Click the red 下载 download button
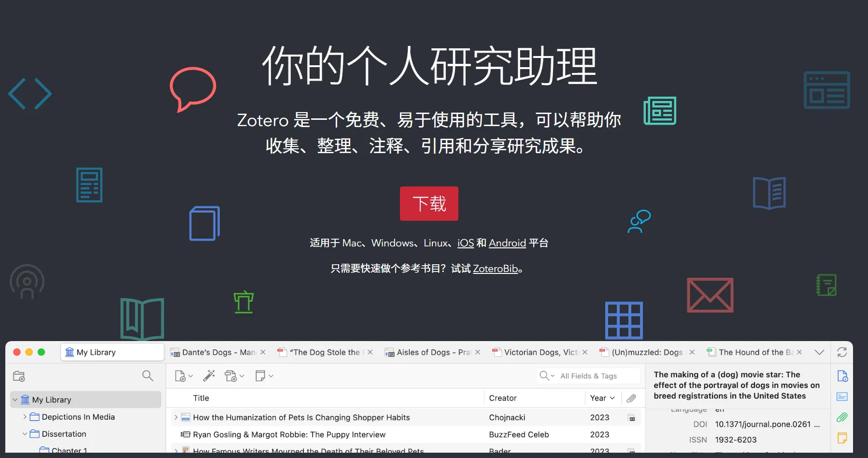The image size is (868, 458). (x=428, y=203)
